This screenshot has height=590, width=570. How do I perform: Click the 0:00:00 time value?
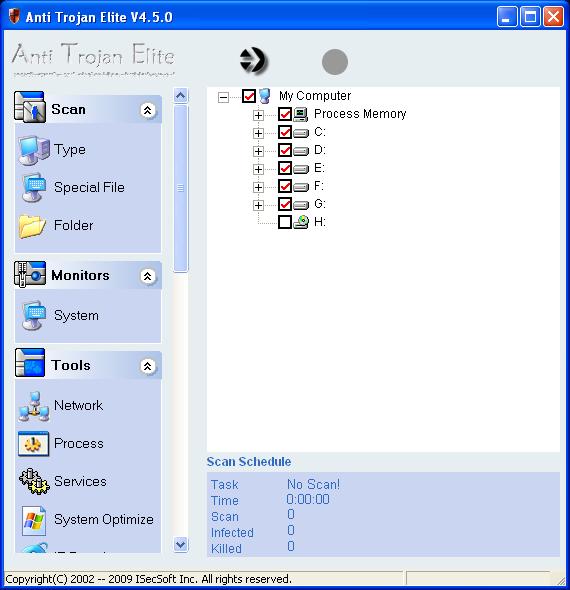click(308, 499)
